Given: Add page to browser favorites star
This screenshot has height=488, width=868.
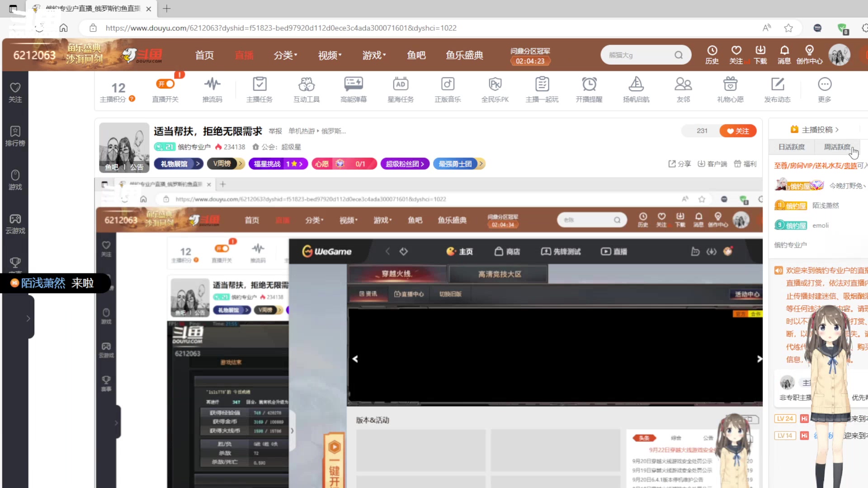Looking at the screenshot, I should click(x=788, y=28).
